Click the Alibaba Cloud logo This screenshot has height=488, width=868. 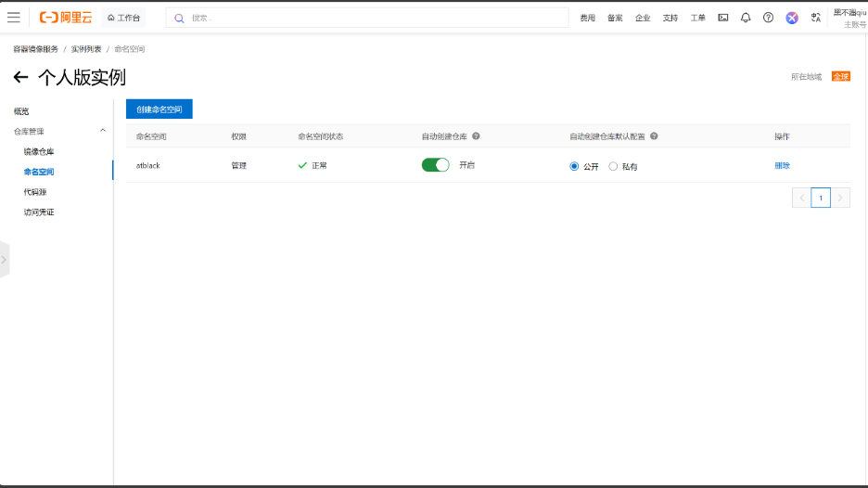[x=65, y=18]
